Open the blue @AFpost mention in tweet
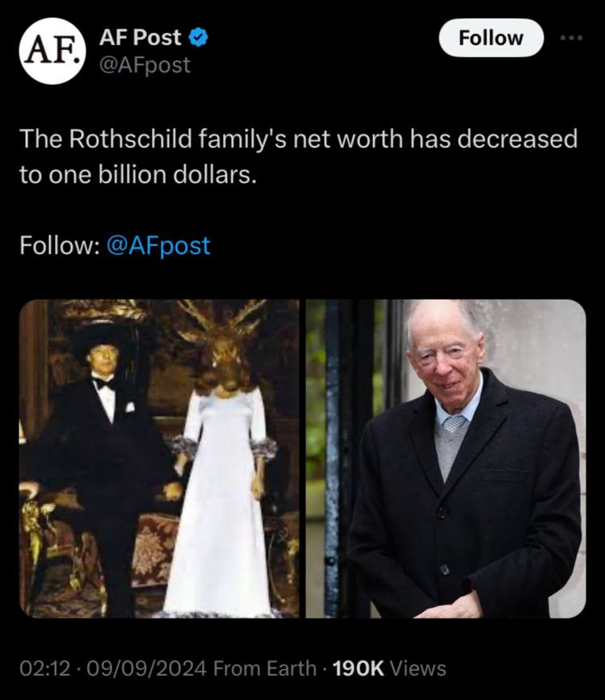605x700 pixels. pos(158,245)
